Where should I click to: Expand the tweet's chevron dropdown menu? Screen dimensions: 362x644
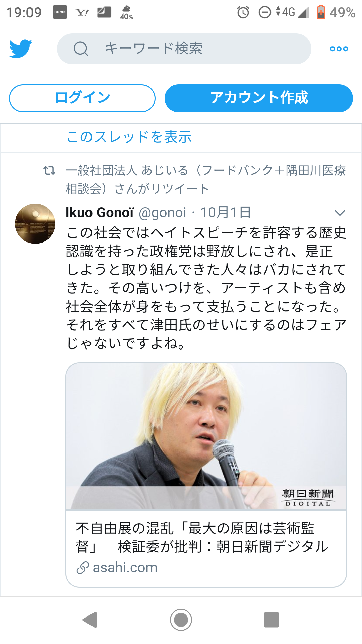coord(340,213)
